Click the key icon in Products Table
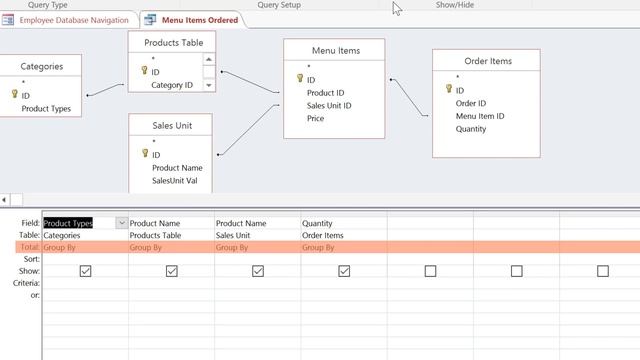 coord(144,71)
